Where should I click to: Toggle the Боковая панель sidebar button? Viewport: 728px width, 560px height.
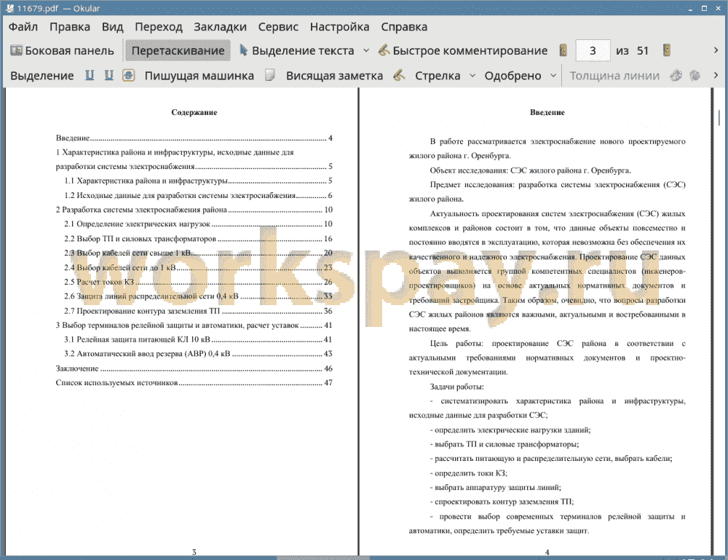click(x=62, y=51)
